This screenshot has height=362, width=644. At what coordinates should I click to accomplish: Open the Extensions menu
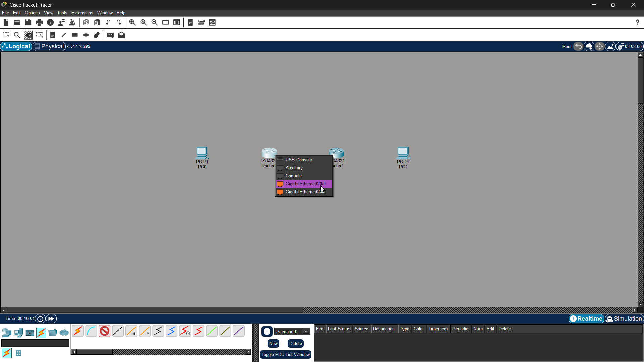pyautogui.click(x=82, y=13)
